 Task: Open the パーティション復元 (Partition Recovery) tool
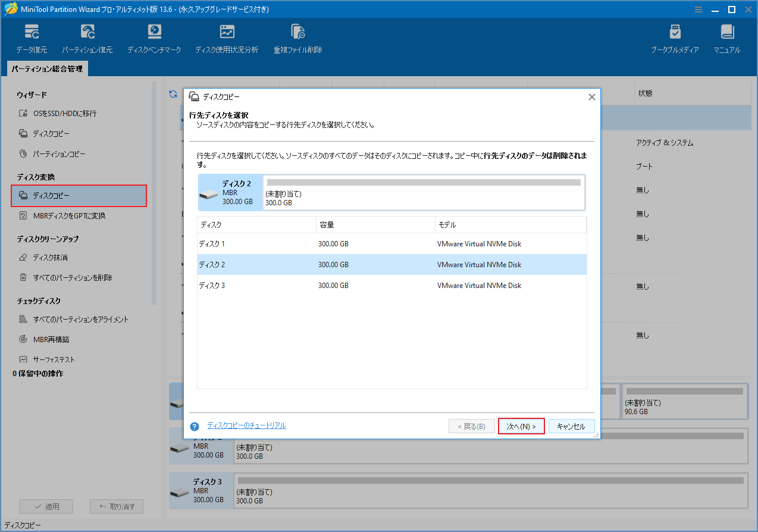87,37
